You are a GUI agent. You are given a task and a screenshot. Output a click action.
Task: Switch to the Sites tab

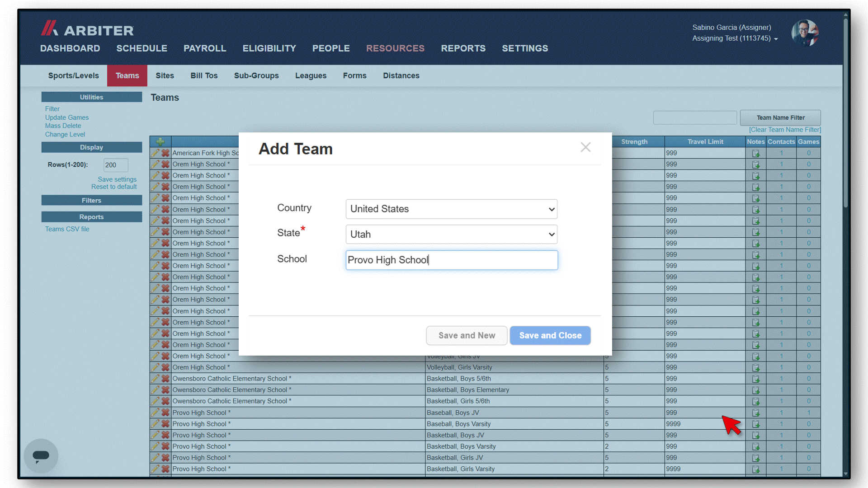tap(165, 75)
